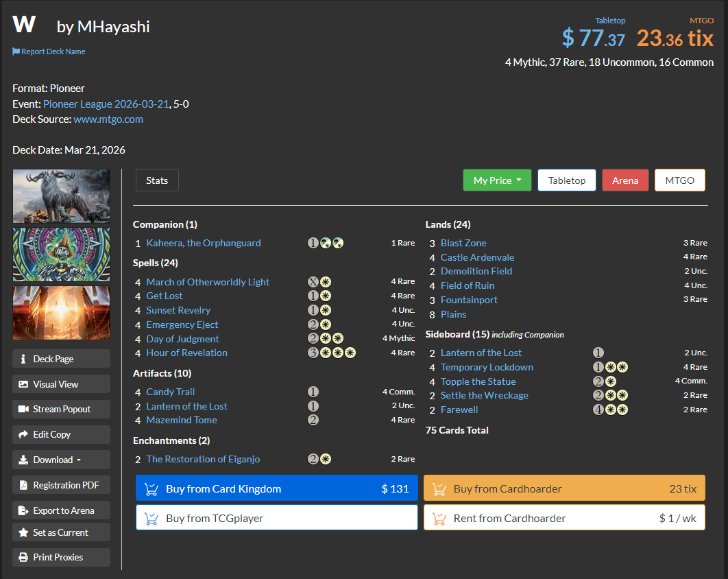728x579 pixels.
Task: Click the cart icon on Buy from Card Kingdom
Action: coord(151,489)
